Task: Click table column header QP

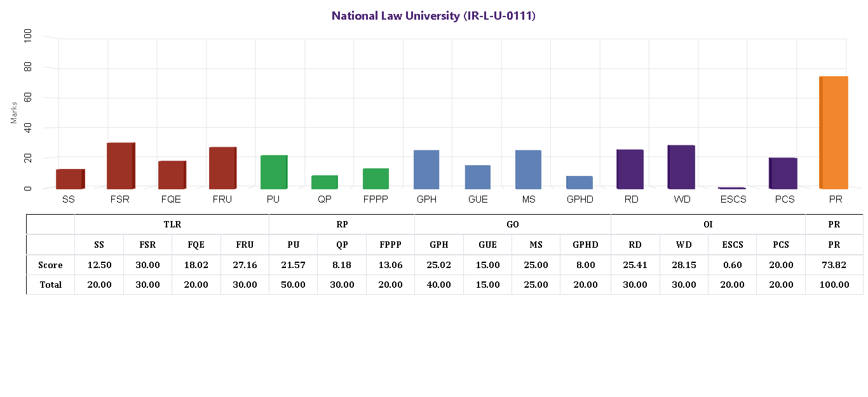Action: pos(342,245)
